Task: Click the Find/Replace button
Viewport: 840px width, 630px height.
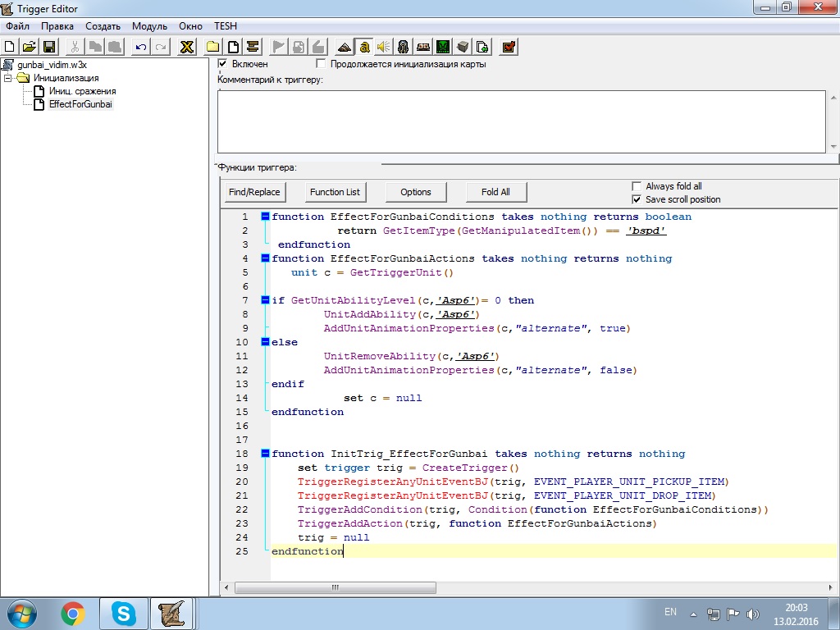Action: [254, 192]
